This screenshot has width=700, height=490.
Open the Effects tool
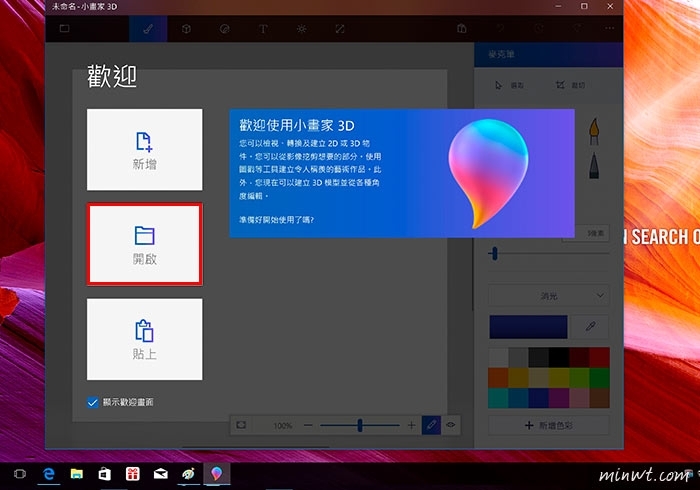pos(301,29)
